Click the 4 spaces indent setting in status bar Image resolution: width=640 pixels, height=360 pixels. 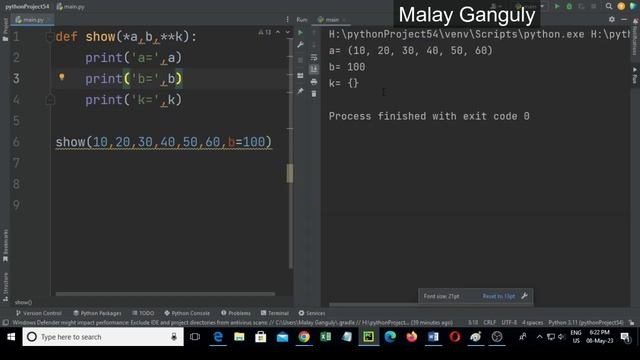click(532, 322)
